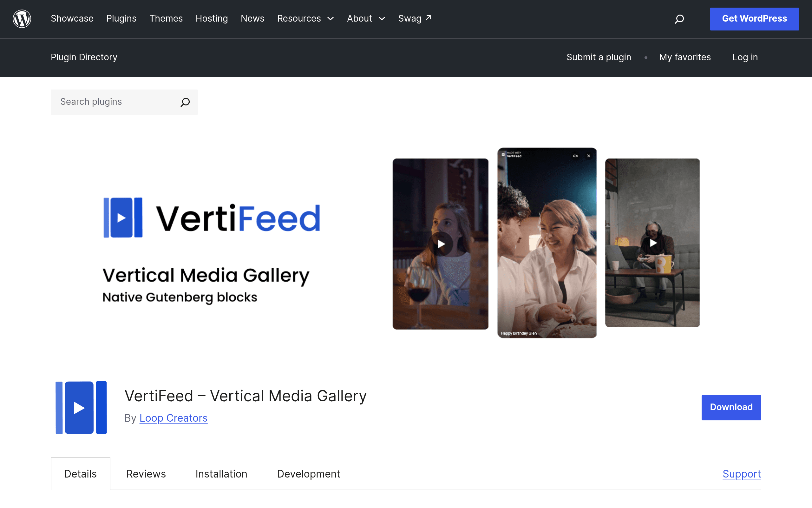Screen dimensions: 812x508
Task: Click the WordPress logo icon
Action: click(x=22, y=19)
